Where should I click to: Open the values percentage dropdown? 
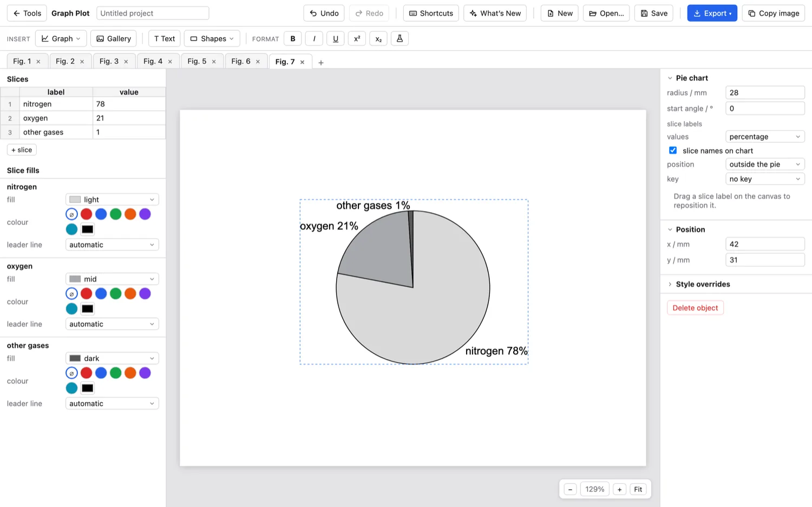click(765, 137)
